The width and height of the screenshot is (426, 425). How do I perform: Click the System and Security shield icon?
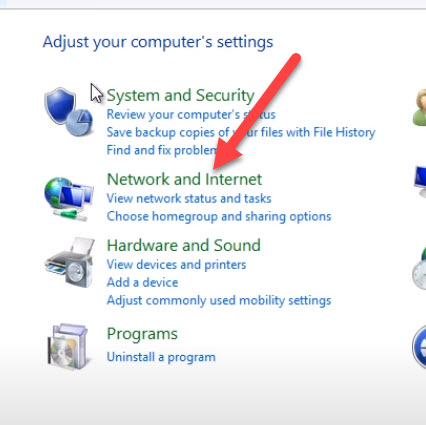(69, 111)
